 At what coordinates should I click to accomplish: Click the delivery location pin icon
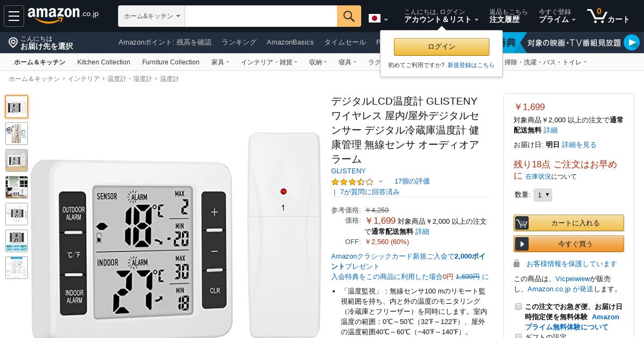point(13,42)
